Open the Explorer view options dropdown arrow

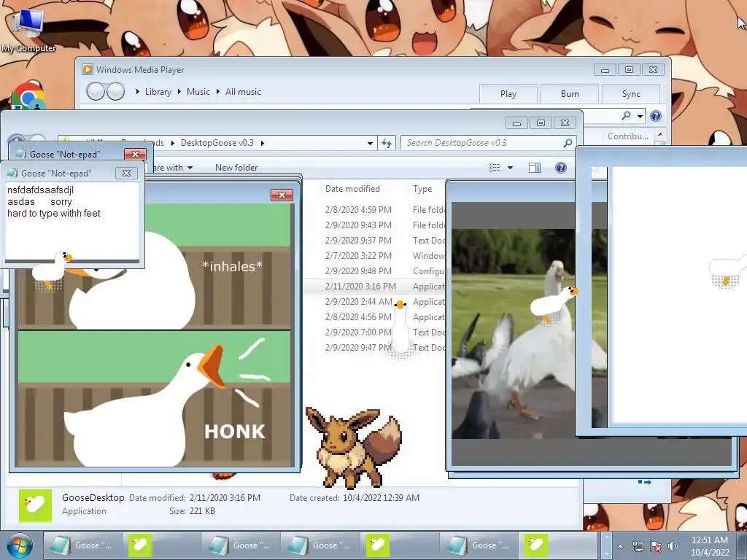point(510,167)
